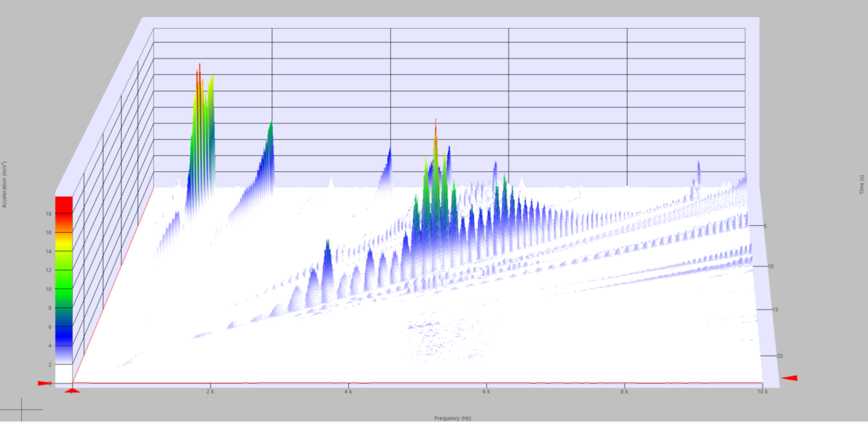Image resolution: width=868 pixels, height=422 pixels.
Task: Click the '15' time axis tick label
Action: pyautogui.click(x=775, y=309)
